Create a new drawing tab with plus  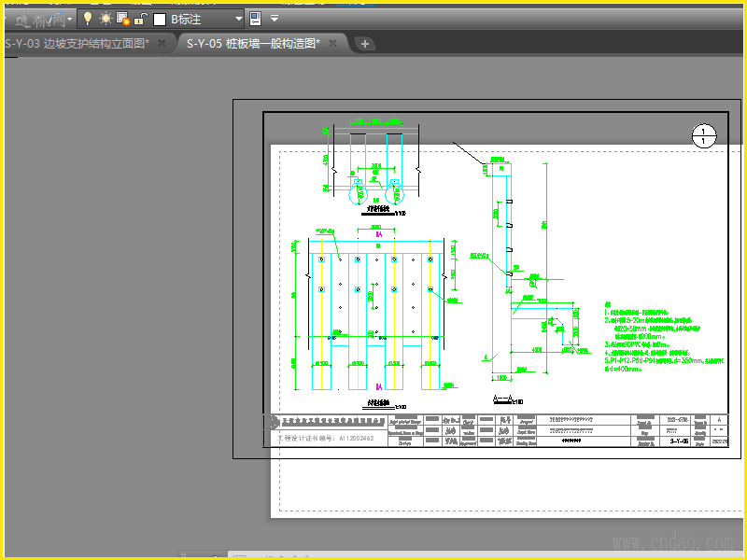365,44
